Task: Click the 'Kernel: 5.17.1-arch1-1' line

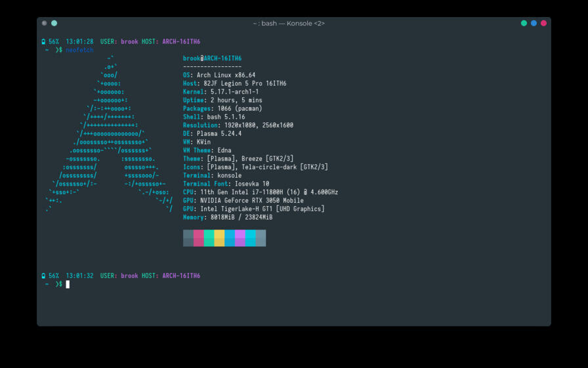Action: click(x=221, y=92)
